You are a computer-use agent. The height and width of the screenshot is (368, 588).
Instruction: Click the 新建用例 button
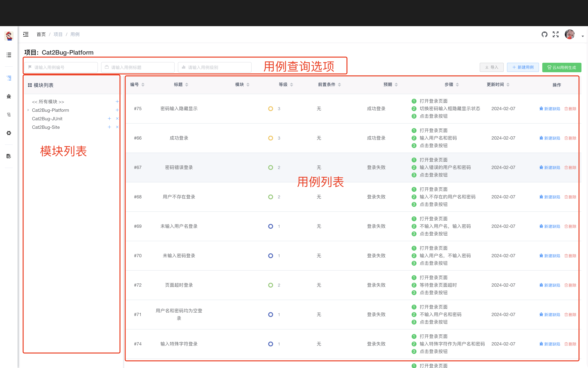click(x=523, y=67)
